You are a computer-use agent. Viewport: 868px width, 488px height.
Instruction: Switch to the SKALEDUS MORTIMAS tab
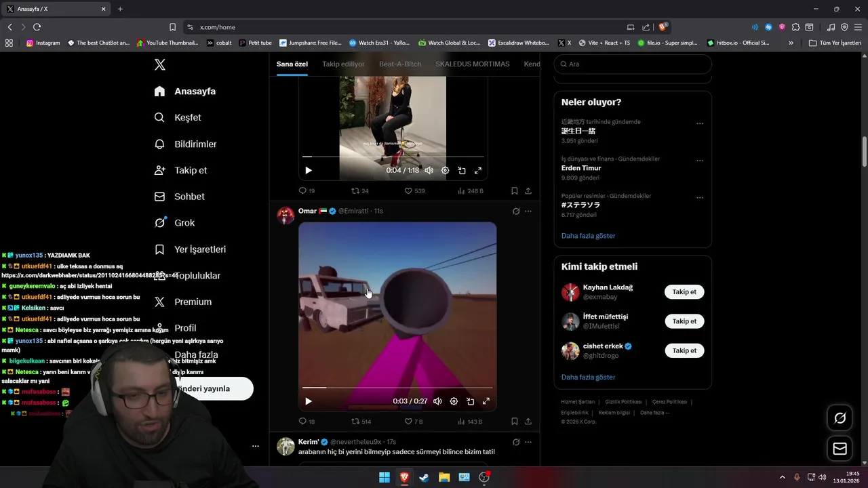(473, 64)
